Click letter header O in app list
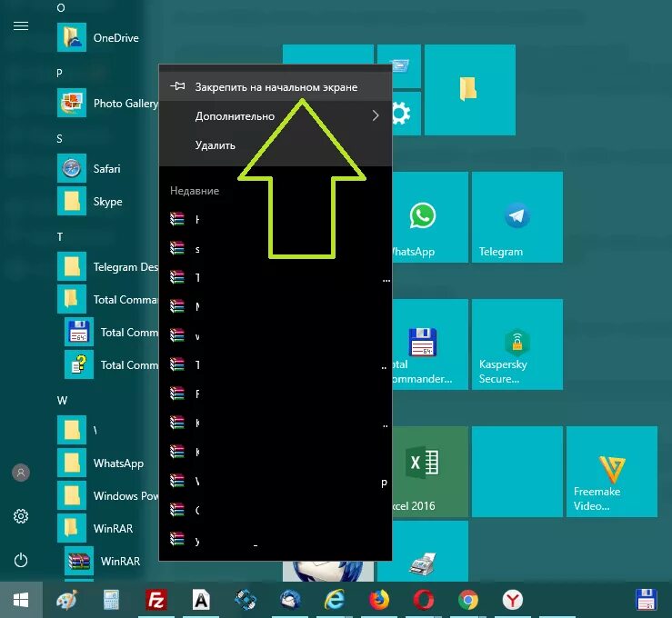 [x=61, y=7]
